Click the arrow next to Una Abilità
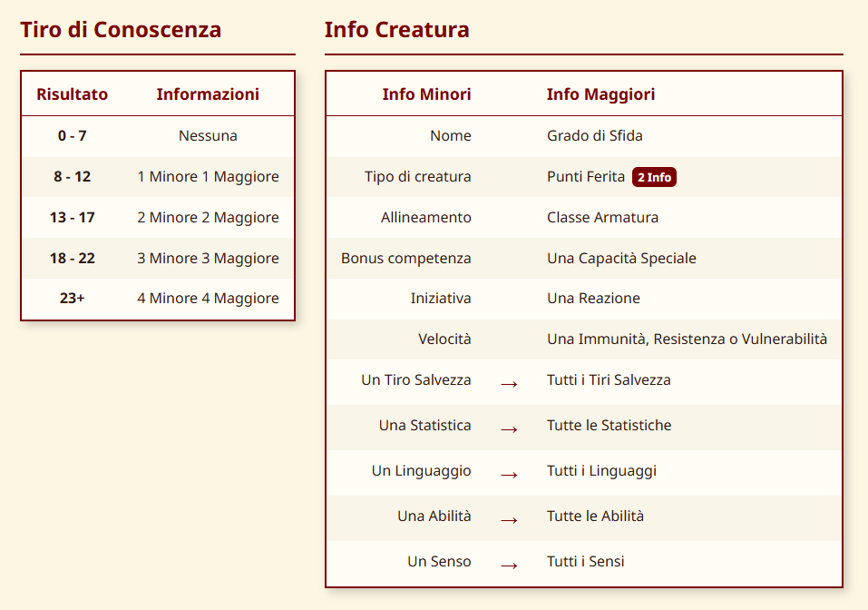The image size is (868, 610). 509,520
